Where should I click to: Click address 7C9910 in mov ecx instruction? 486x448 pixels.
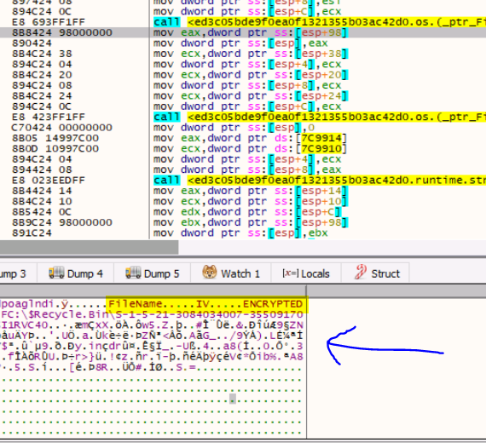point(321,148)
